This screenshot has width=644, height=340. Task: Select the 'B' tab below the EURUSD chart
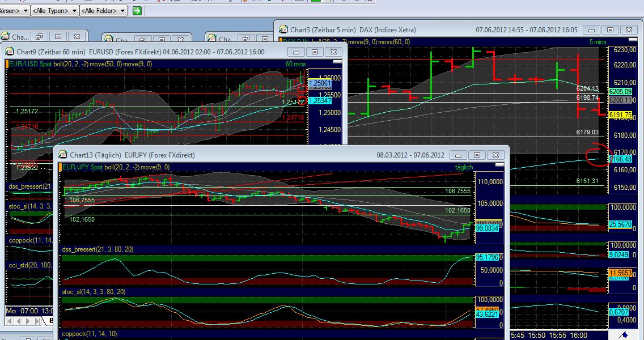51,320
